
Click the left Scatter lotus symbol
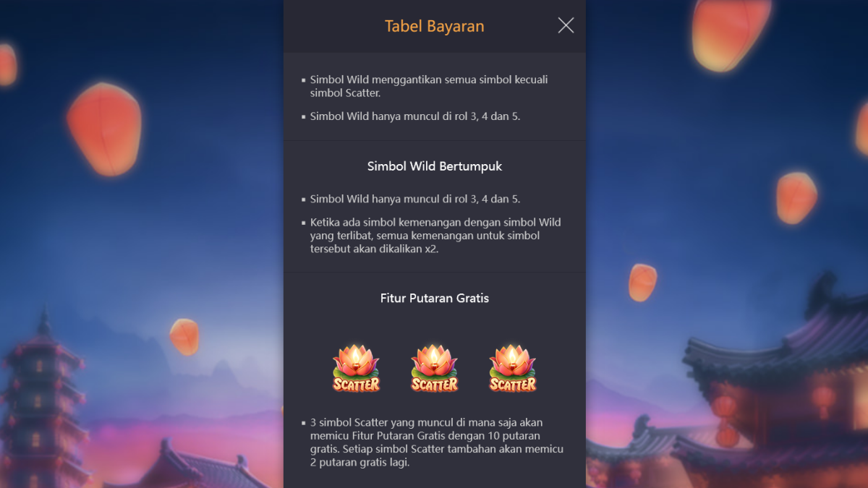pyautogui.click(x=356, y=368)
